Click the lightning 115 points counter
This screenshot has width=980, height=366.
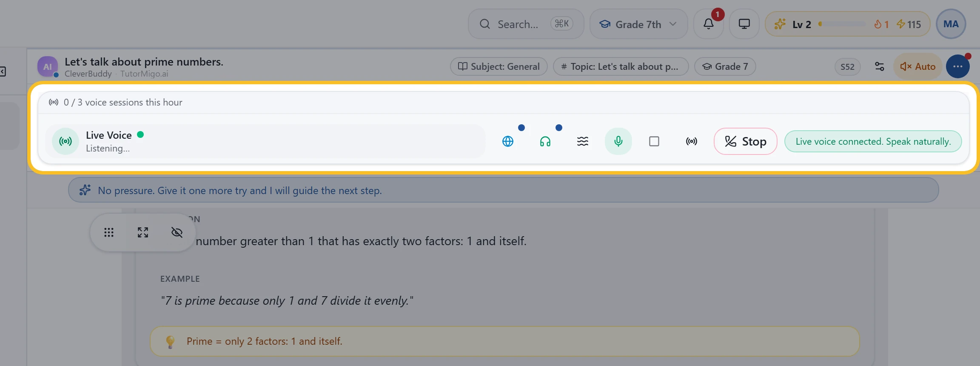pos(909,24)
